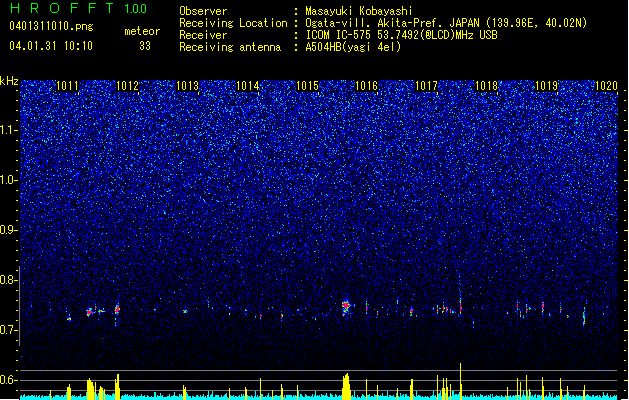Click the meteor count value 33
This screenshot has height=400, width=629.
click(145, 46)
